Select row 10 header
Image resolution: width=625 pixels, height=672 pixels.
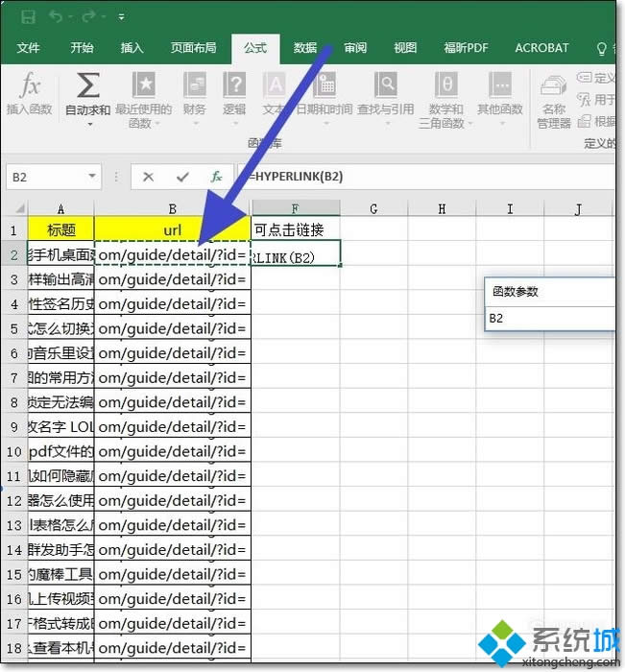pyautogui.click(x=14, y=451)
